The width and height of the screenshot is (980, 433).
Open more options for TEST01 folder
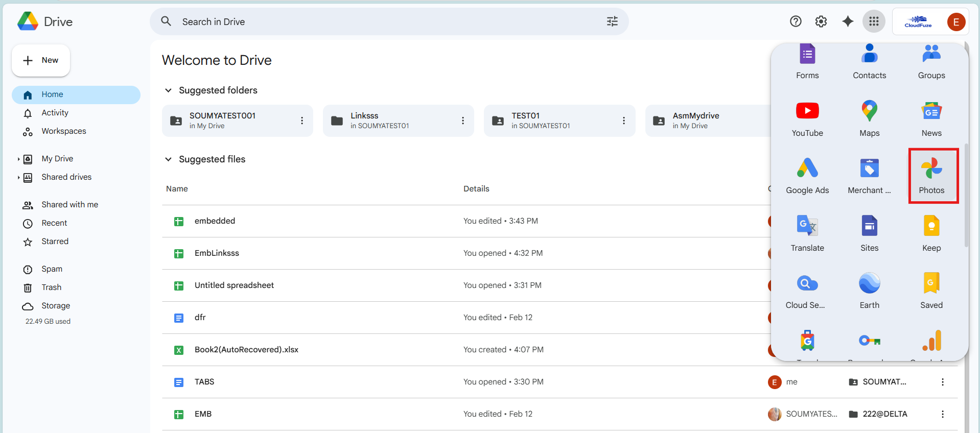click(624, 121)
